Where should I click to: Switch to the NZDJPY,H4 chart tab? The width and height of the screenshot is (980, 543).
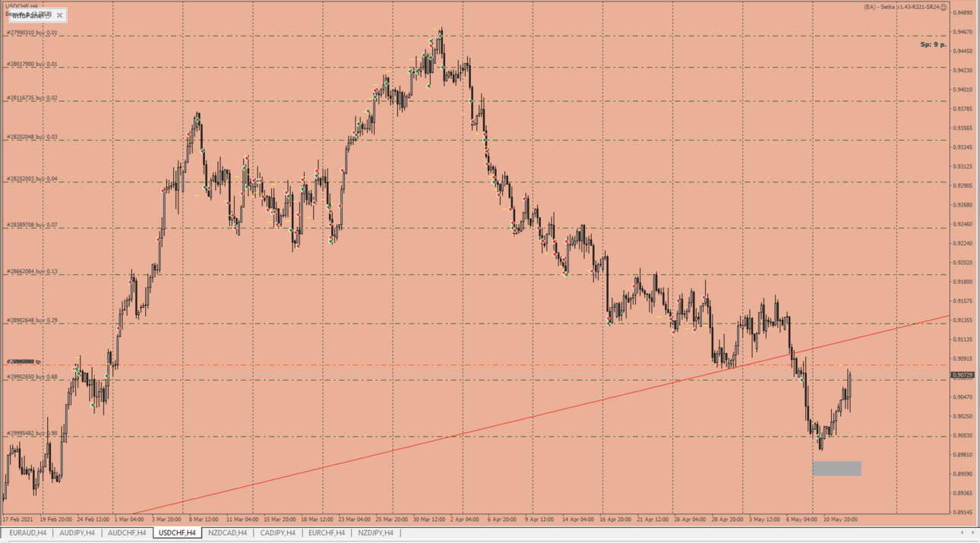click(x=376, y=533)
